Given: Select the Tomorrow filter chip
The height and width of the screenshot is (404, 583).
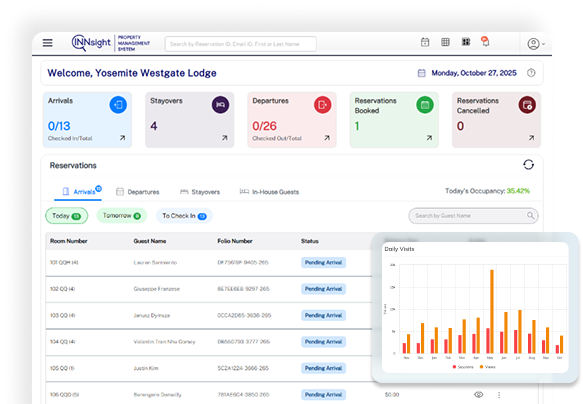Looking at the screenshot, I should click(x=122, y=216).
